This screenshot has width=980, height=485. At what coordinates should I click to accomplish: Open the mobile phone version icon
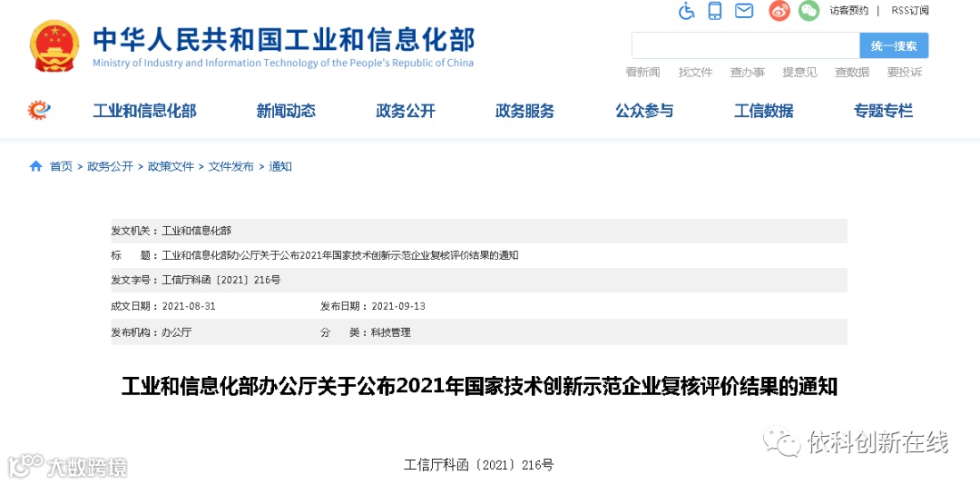[x=714, y=11]
